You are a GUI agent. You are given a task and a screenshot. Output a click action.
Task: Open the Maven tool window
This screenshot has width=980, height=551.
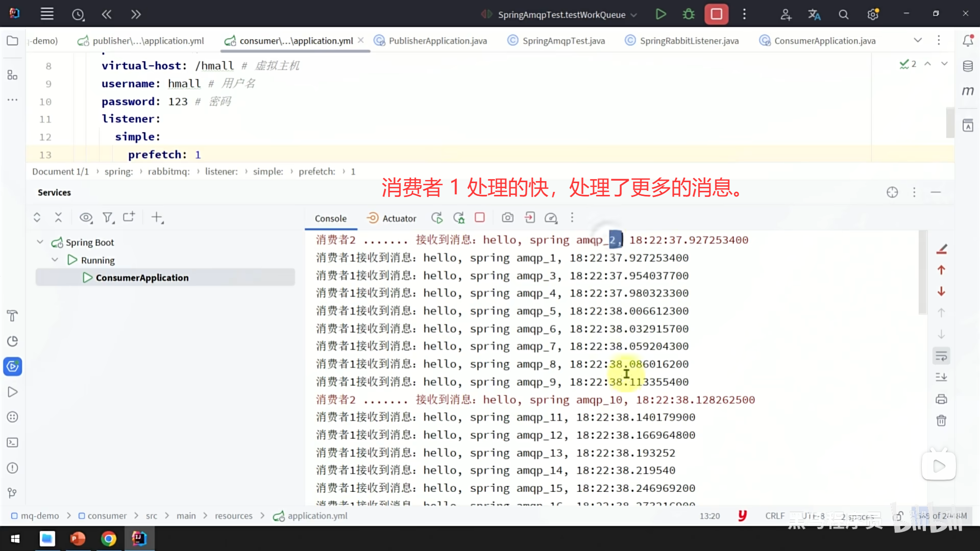968,91
